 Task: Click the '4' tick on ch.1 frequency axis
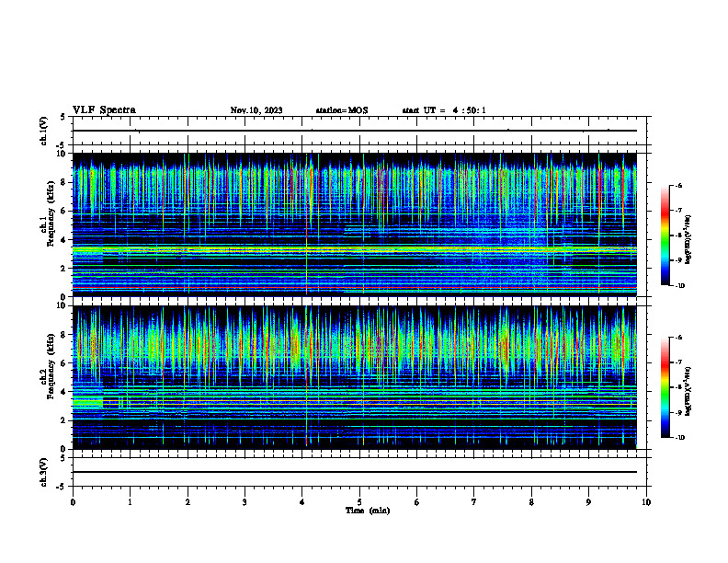[x=64, y=240]
